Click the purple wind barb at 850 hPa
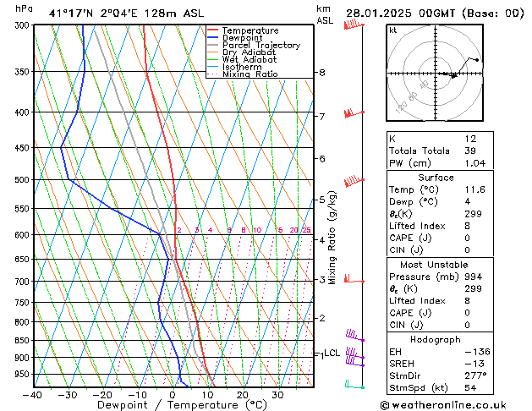This screenshot has height=411, width=532. point(355,335)
